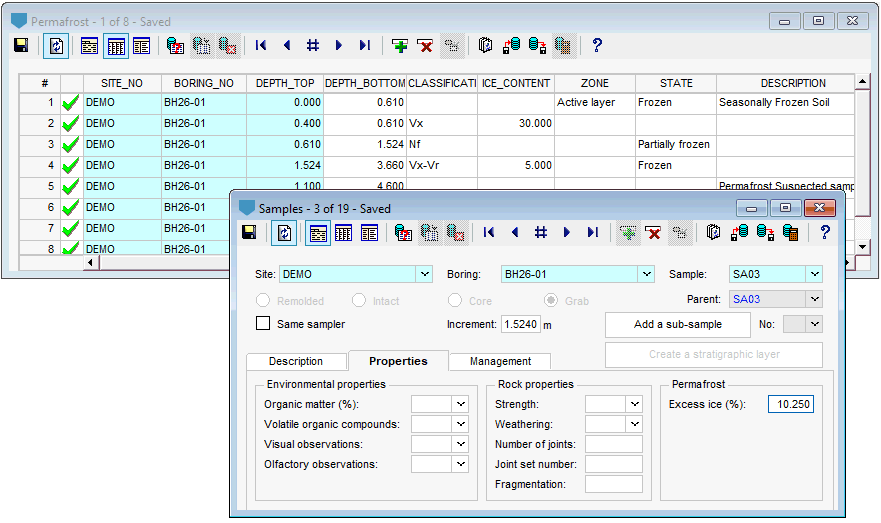Viewport: 881px width, 523px height.
Task: Switch to the Description tab
Action: (x=296, y=361)
